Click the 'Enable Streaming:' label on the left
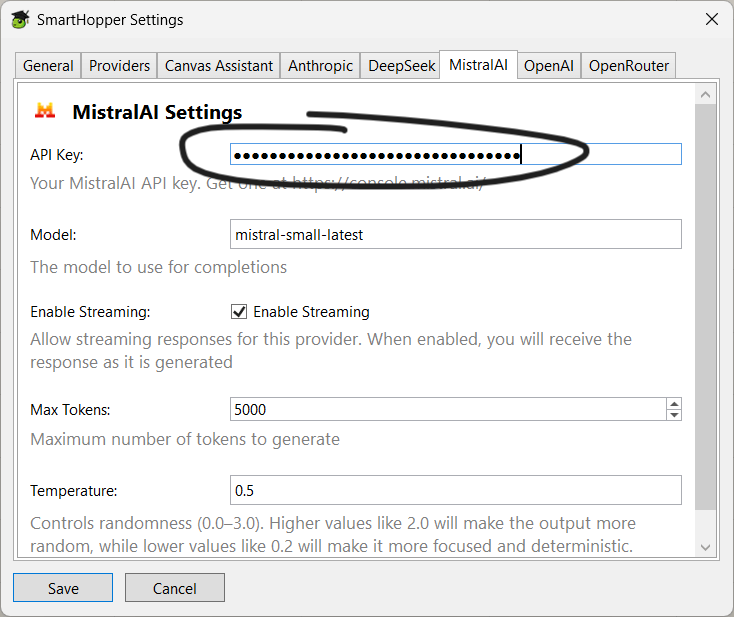Image resolution: width=734 pixels, height=617 pixels. pos(90,312)
